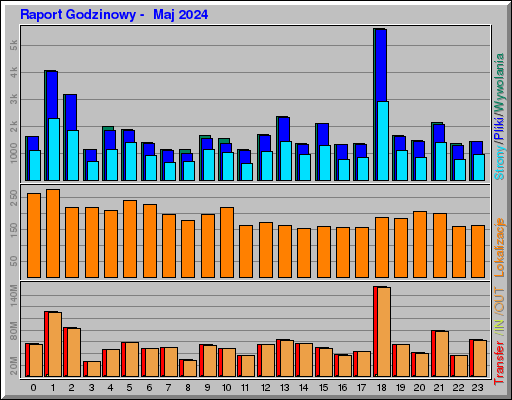Click the 'Transfer' legend label
Viewport: 512px width, 400px height.
click(x=499, y=363)
